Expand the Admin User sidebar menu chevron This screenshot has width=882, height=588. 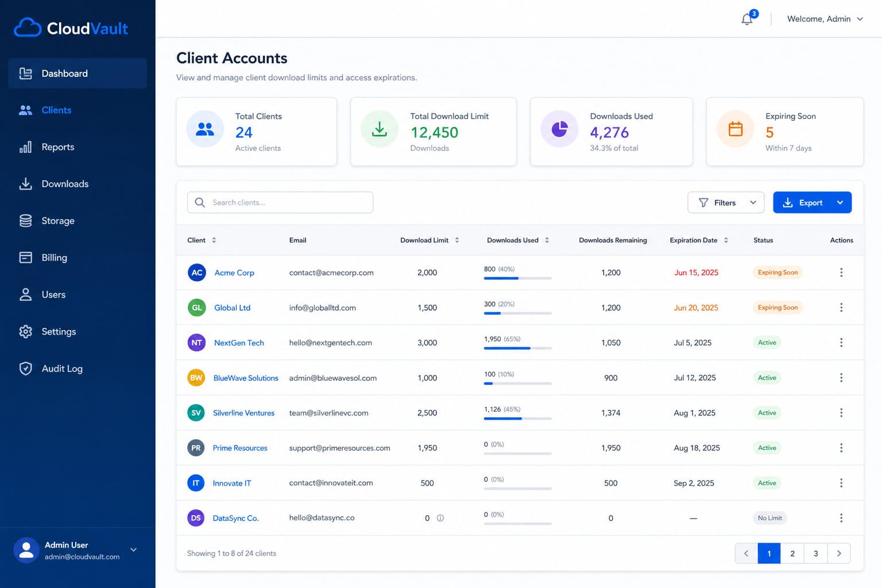133,550
